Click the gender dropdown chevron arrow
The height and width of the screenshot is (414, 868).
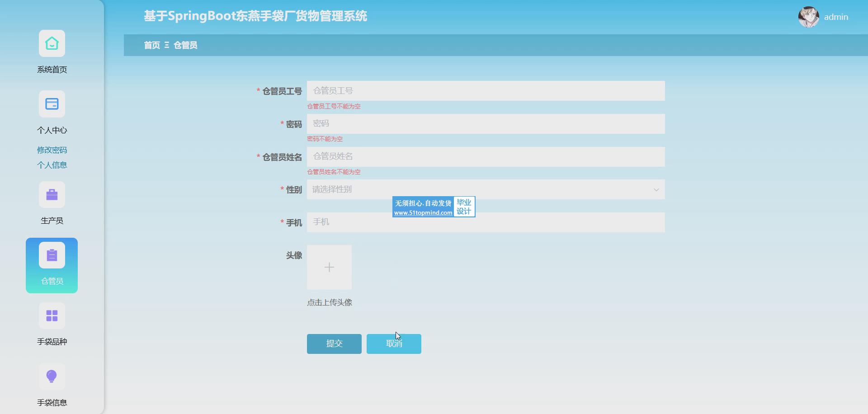coord(656,190)
